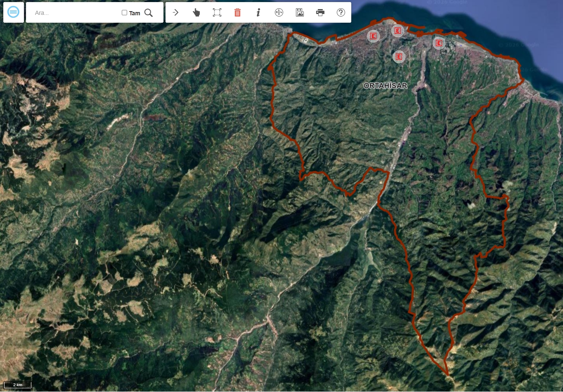Click the printer icon
This screenshot has width=563, height=392.
coord(320,12)
